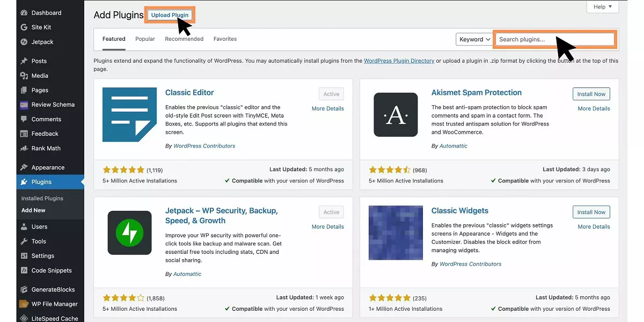This screenshot has height=322, width=644.
Task: Open the WordPress Plugin Directory link
Action: coord(399,61)
